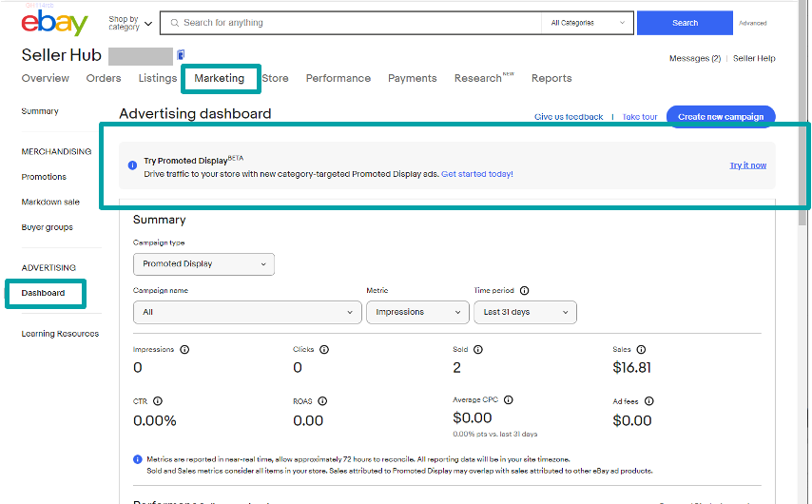Click the Try it now link

coord(747,165)
